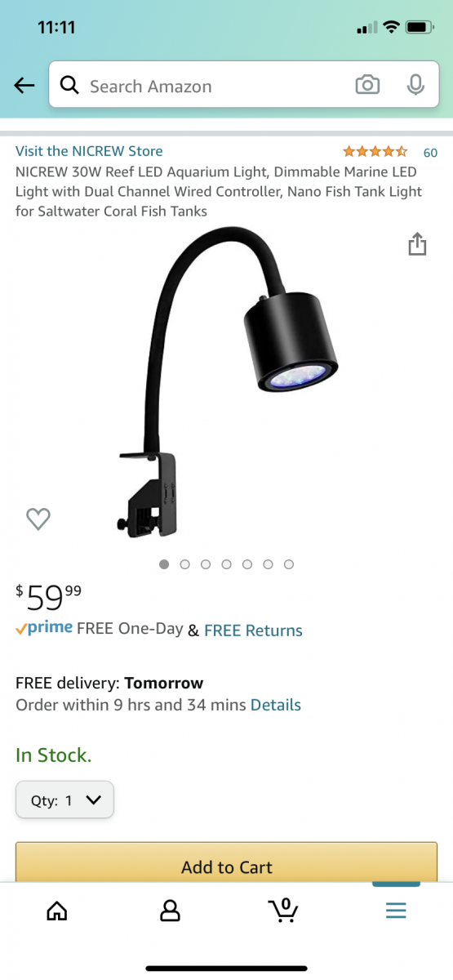Viewport: 453px width, 980px height.
Task: Tap the back arrow icon
Action: click(24, 85)
